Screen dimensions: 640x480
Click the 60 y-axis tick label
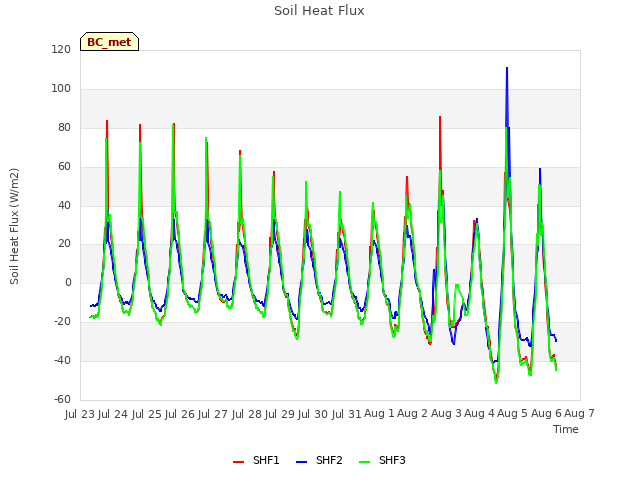(64, 167)
